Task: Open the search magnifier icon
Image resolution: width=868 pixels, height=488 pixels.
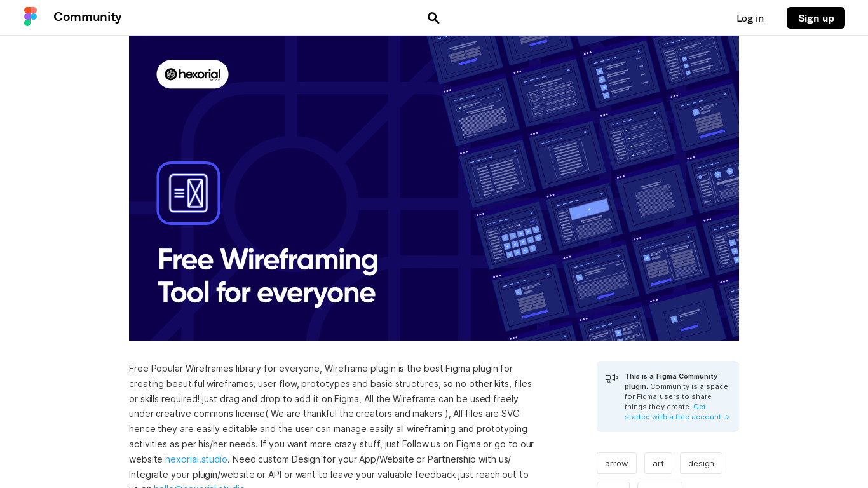Action: click(433, 18)
